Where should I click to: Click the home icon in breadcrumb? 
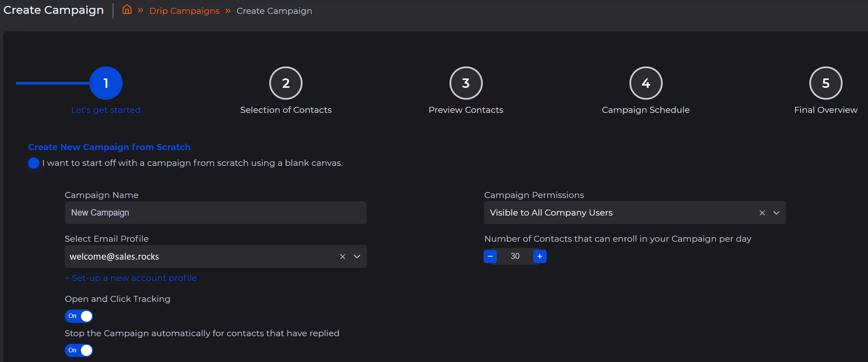(127, 10)
